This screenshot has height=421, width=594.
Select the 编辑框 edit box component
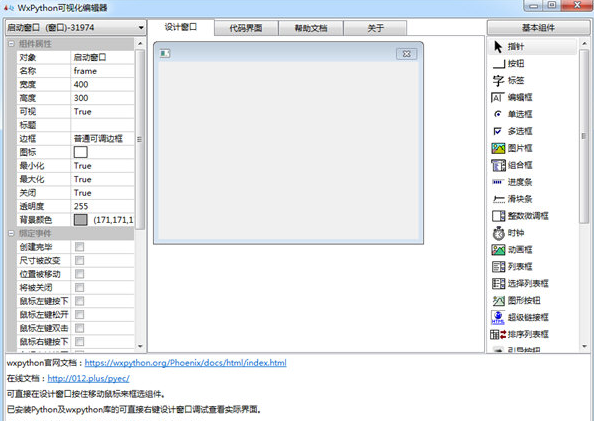tap(512, 97)
